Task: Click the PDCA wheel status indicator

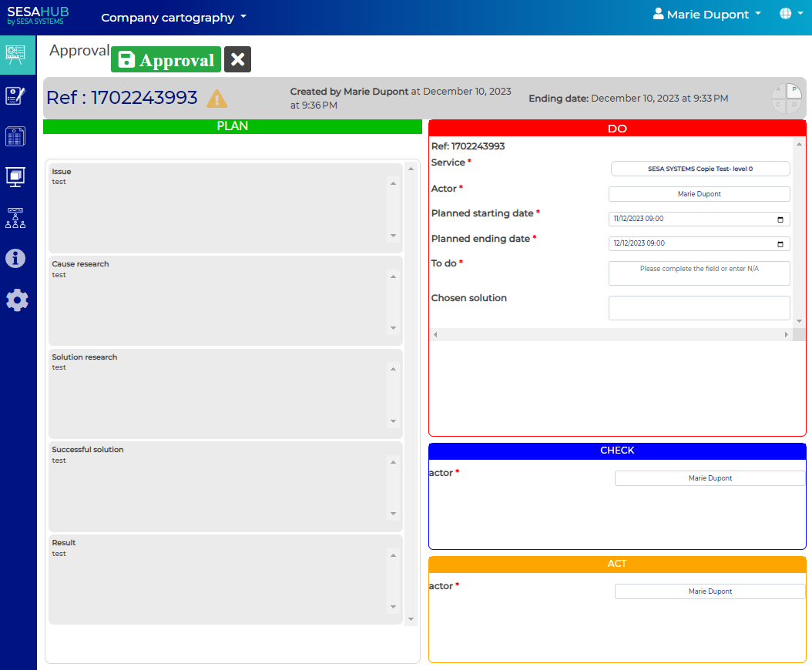Action: [x=787, y=98]
